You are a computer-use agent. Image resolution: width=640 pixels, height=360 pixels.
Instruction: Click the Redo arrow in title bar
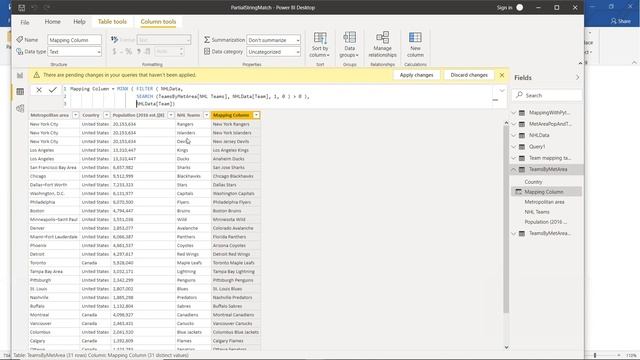click(47, 7)
